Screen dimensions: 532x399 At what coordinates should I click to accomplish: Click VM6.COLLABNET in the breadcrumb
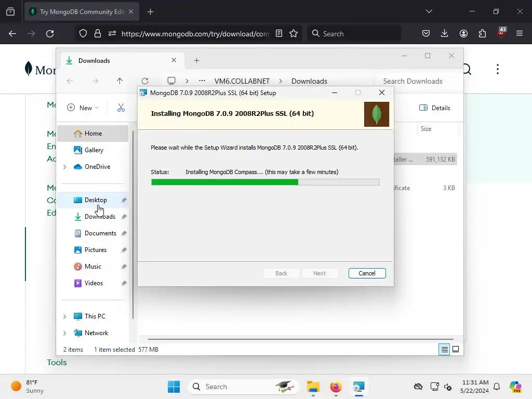pyautogui.click(x=242, y=81)
